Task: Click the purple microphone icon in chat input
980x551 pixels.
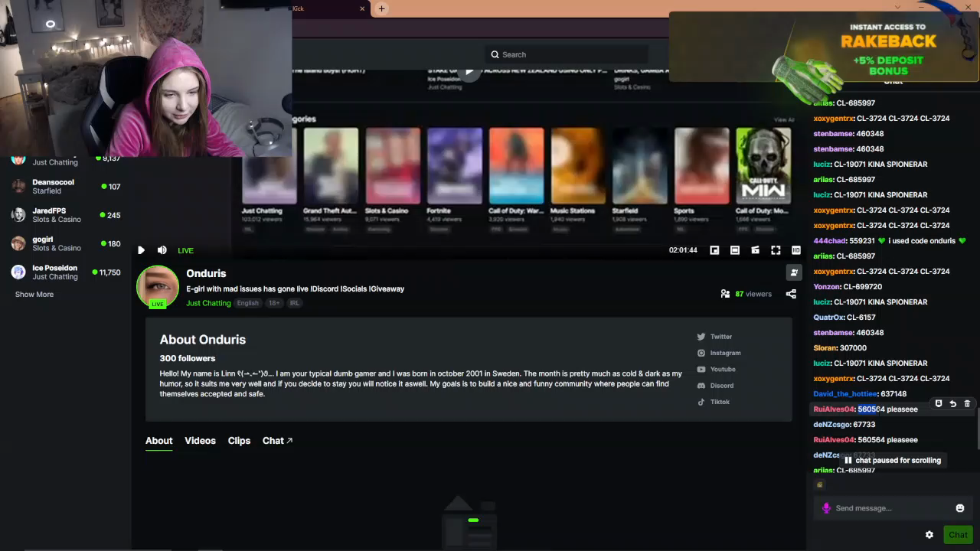Action: [826, 508]
